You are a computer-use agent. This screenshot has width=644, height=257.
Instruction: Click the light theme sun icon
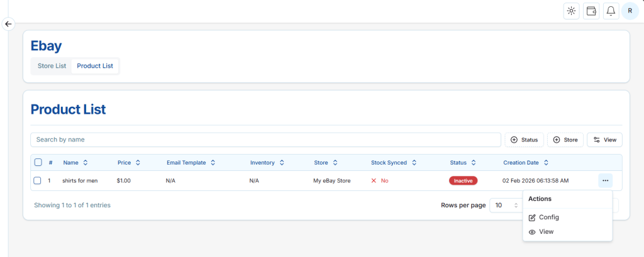[x=571, y=11]
